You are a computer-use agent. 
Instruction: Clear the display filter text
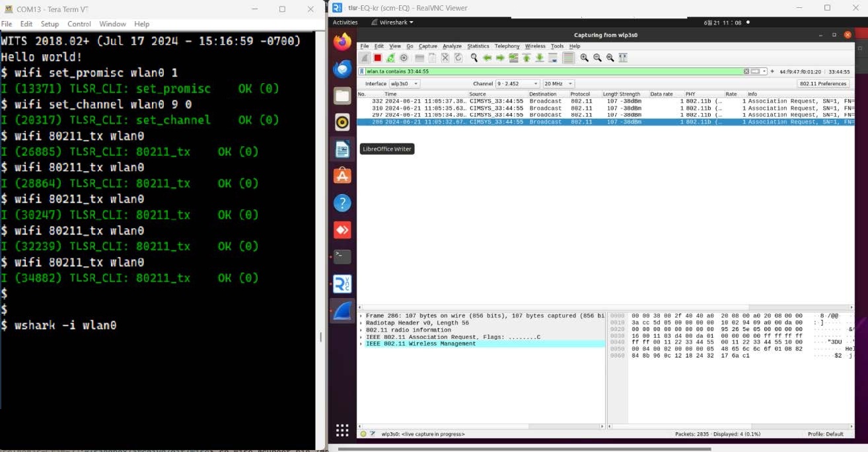746,71
